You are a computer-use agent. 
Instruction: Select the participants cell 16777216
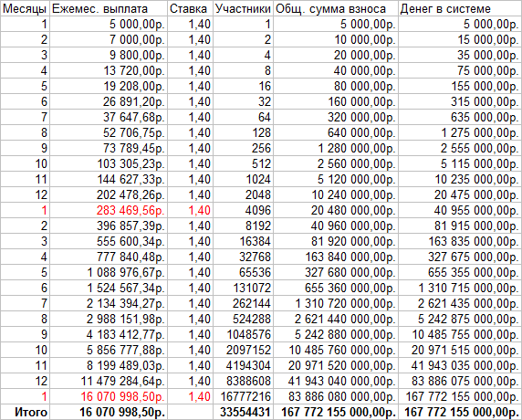243,396
